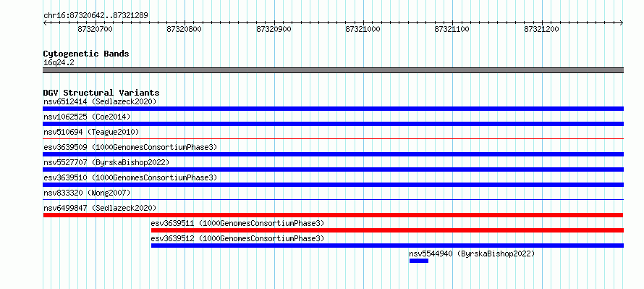This screenshot has height=289, width=644.
Task: Click ruler position 87320900
Action: (x=274, y=29)
